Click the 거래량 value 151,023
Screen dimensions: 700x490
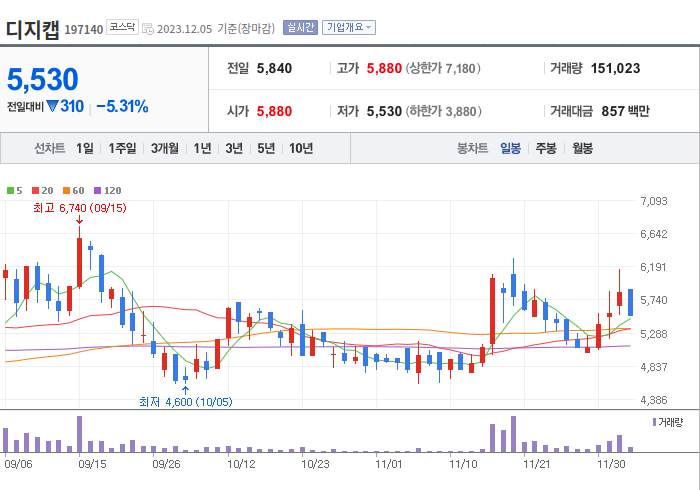point(616,68)
